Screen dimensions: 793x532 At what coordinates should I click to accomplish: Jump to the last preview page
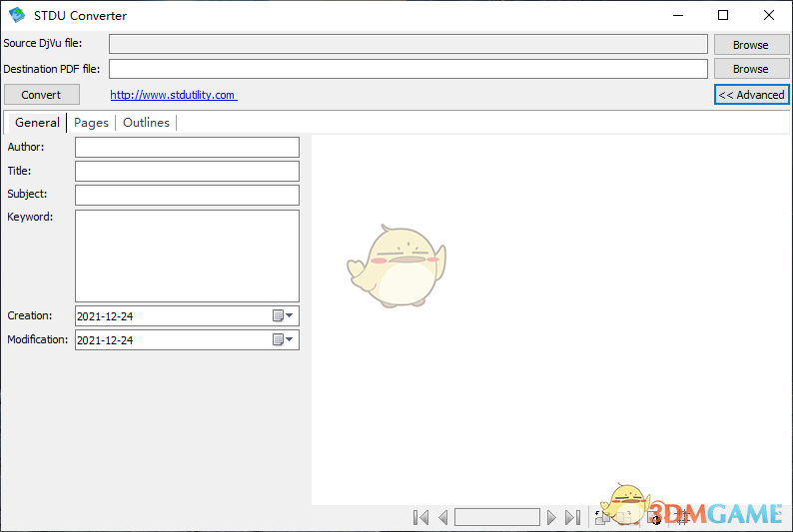(572, 517)
